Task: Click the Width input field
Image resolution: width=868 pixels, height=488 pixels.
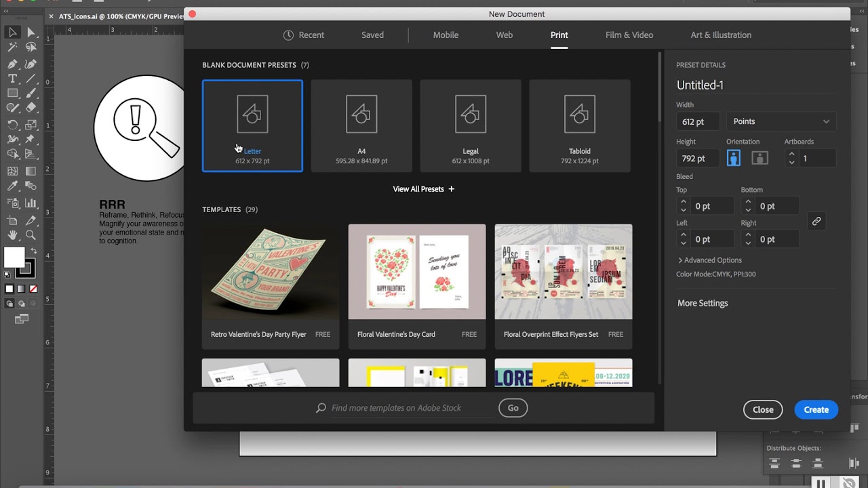Action: (x=698, y=121)
